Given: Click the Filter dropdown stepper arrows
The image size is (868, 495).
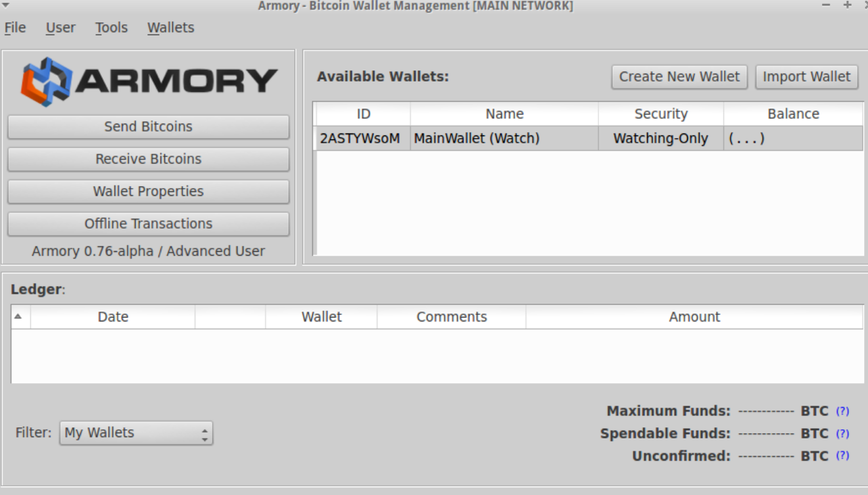Looking at the screenshot, I should pyautogui.click(x=204, y=433).
